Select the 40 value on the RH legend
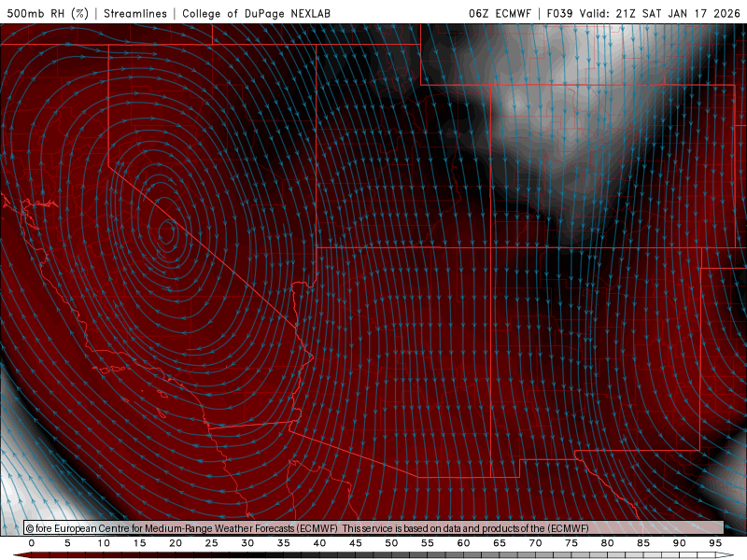Image resolution: width=747 pixels, height=560 pixels. click(x=319, y=543)
